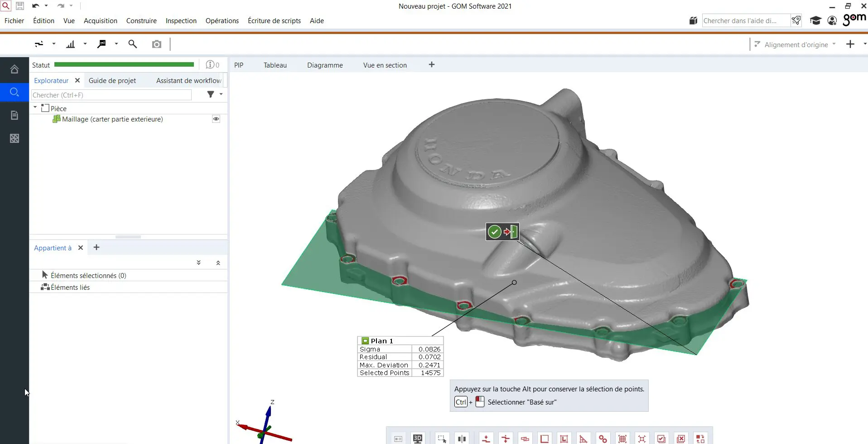Screen dimensions: 868x444
Task: Click the red two circles icon
Action: point(603,439)
